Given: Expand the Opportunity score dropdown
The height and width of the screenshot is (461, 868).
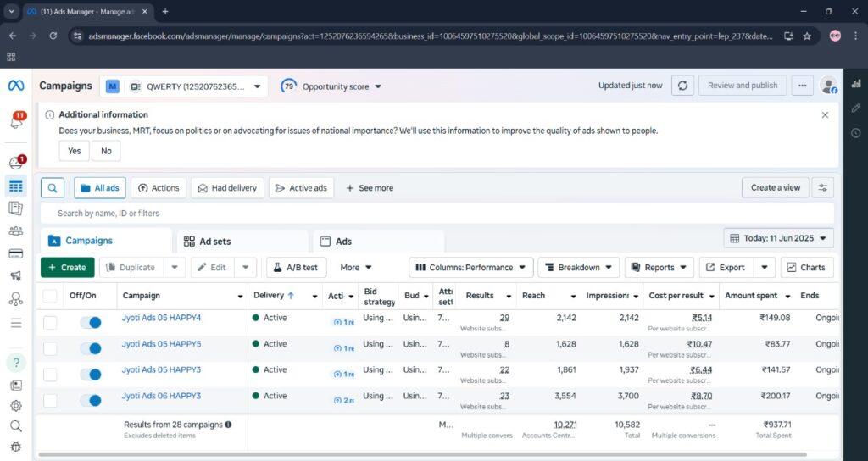Looking at the screenshot, I should [331, 86].
